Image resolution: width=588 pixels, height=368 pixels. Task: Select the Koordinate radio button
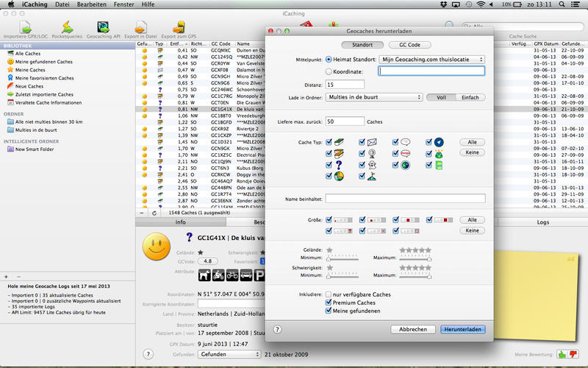tap(329, 71)
